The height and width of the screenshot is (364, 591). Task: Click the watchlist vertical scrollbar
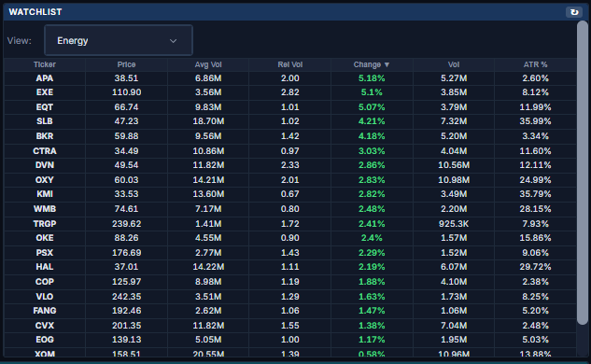583,173
